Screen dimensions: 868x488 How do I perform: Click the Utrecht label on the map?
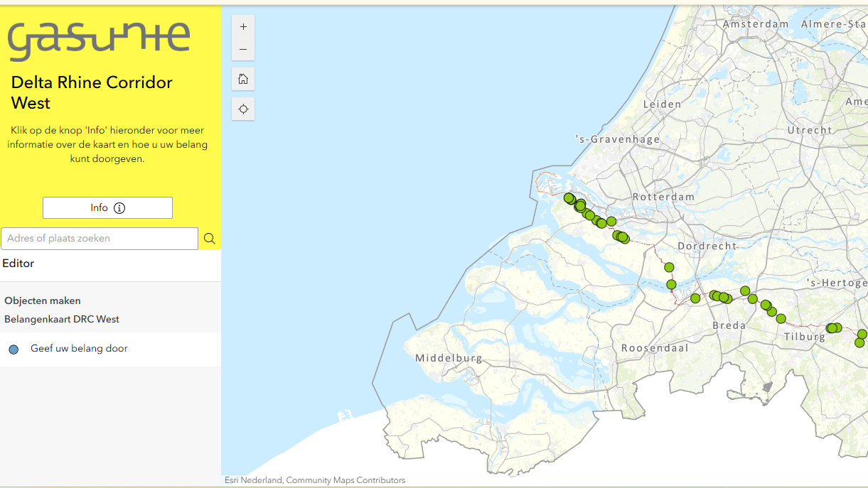pyautogui.click(x=809, y=130)
